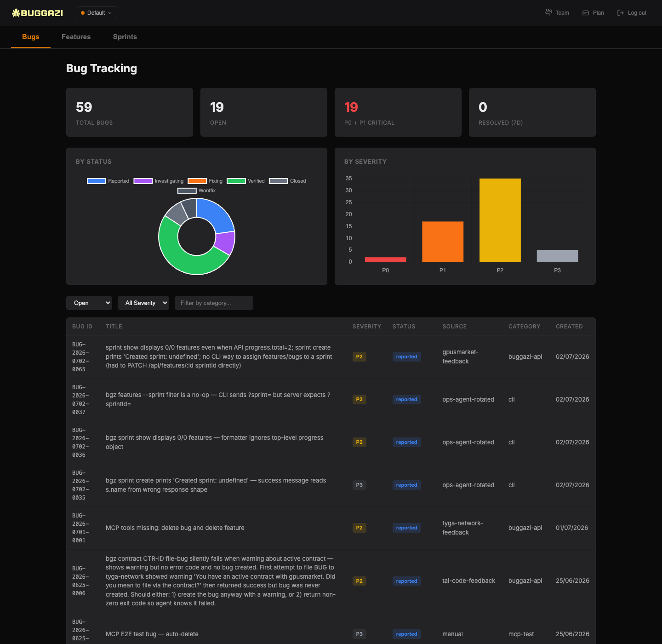This screenshot has width=662, height=644.
Task: Click the mcp-test category cell
Action: click(x=521, y=634)
